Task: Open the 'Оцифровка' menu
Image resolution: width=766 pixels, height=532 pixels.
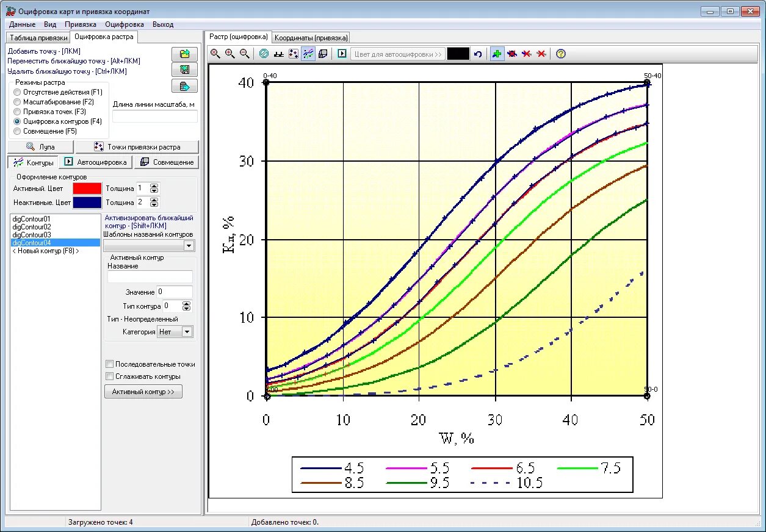Action: 125,24
